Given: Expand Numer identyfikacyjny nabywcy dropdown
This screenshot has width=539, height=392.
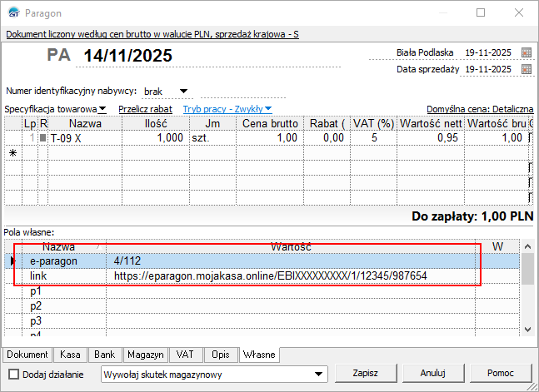Looking at the screenshot, I should click(183, 91).
